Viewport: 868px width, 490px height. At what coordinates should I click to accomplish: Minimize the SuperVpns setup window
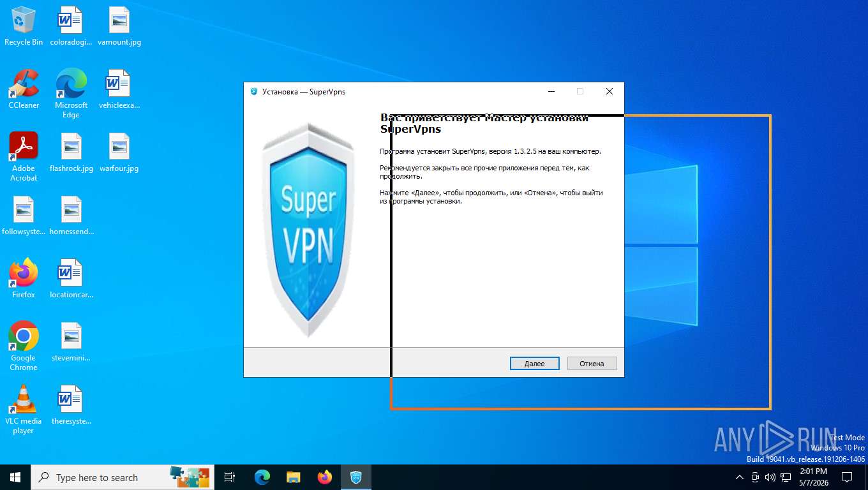coord(551,91)
